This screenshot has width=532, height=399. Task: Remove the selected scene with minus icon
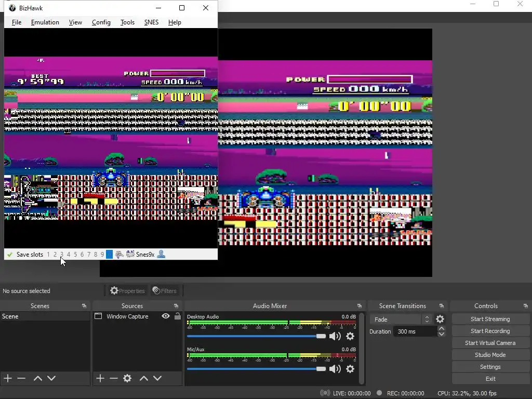pyautogui.click(x=21, y=378)
